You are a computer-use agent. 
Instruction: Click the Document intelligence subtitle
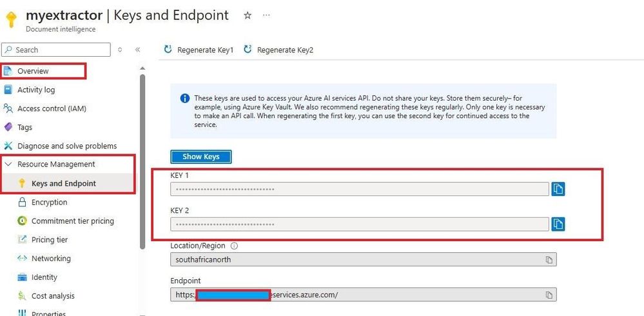tap(61, 29)
